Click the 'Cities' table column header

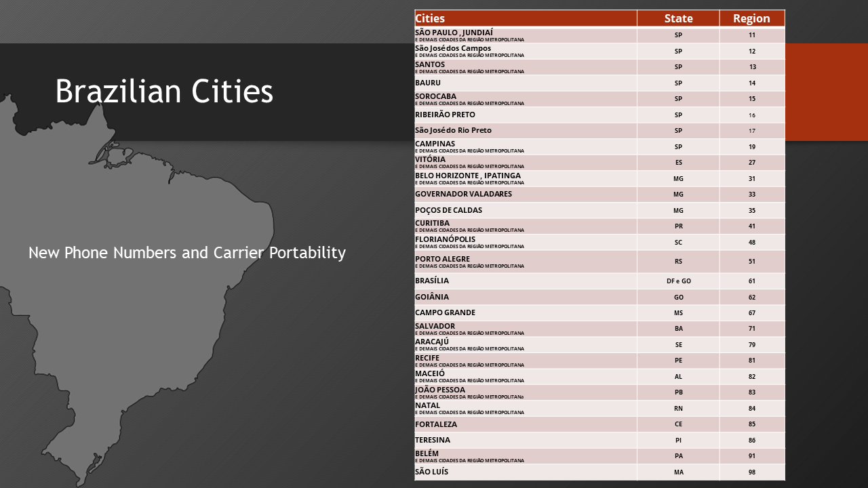click(525, 18)
